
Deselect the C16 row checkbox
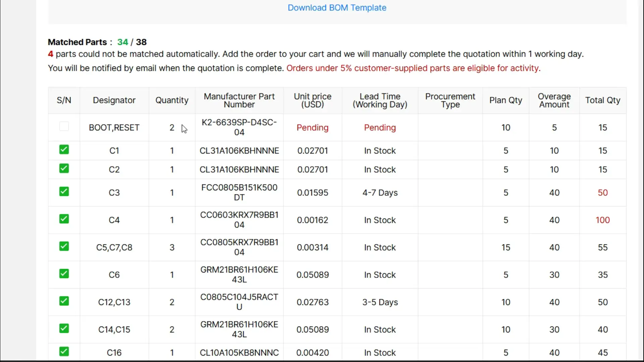tap(64, 351)
